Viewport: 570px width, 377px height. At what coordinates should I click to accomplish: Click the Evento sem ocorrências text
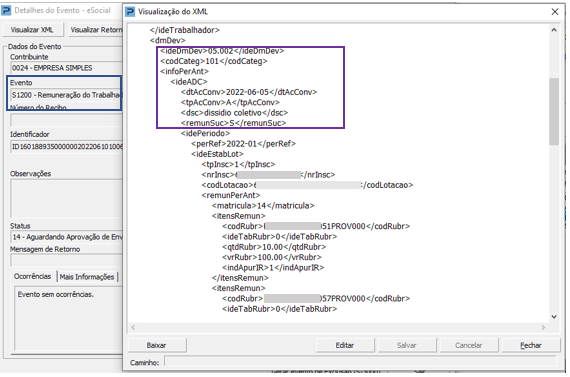pyautogui.click(x=56, y=294)
